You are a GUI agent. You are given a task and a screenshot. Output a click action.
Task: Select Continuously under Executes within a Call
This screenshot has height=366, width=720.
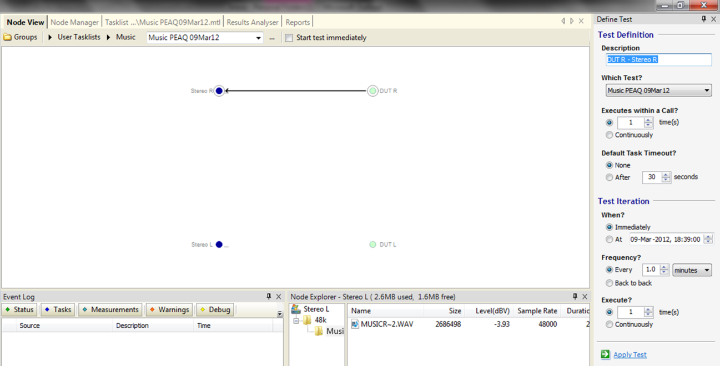coord(609,135)
